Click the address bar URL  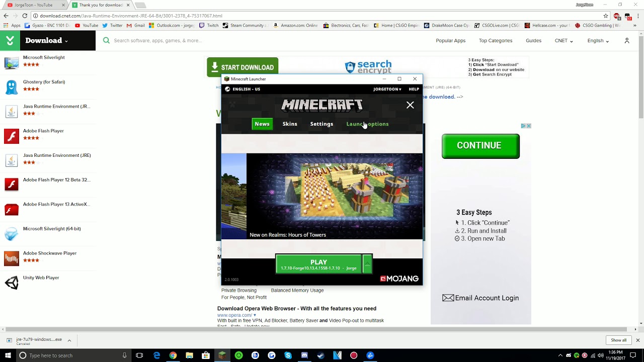pos(131,16)
